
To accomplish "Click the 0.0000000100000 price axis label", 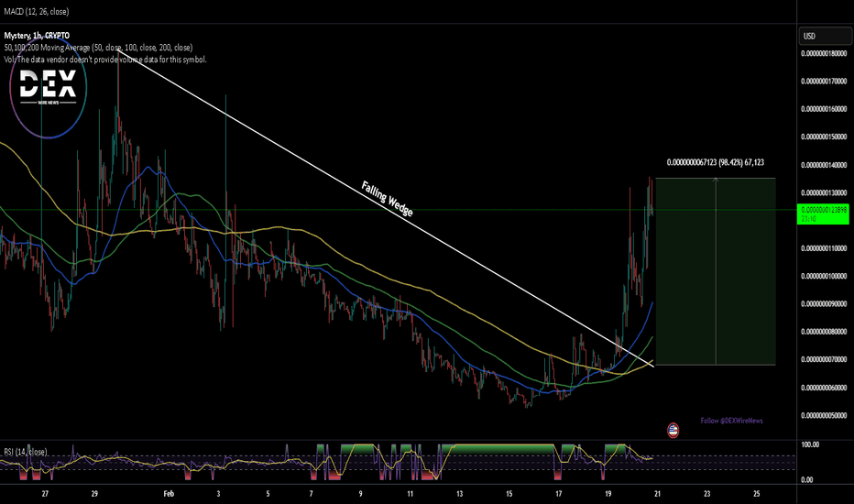I will [824, 276].
